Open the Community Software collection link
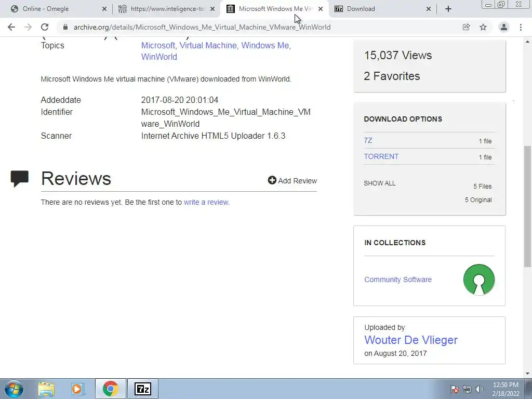 click(398, 280)
